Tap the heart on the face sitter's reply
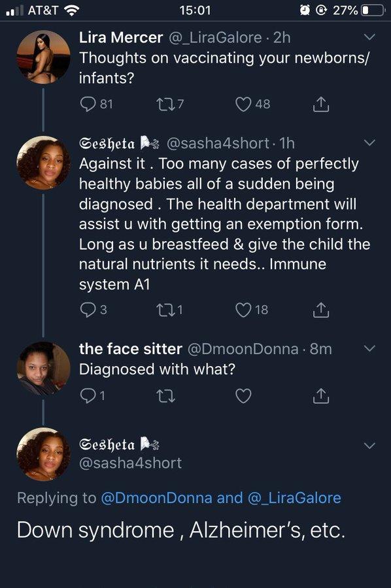Image resolution: width=391 pixels, height=588 pixels. click(243, 396)
